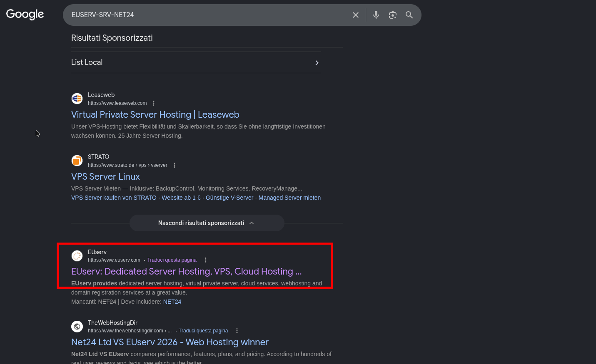Screen dimensions: 596x364
Task: Clear the search query with the X icon
Action: pyautogui.click(x=356, y=15)
